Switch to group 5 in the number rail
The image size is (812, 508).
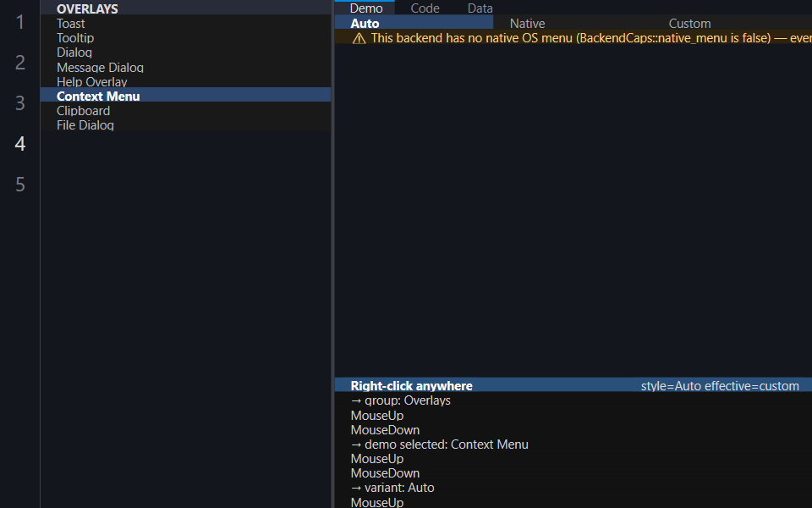(x=20, y=185)
